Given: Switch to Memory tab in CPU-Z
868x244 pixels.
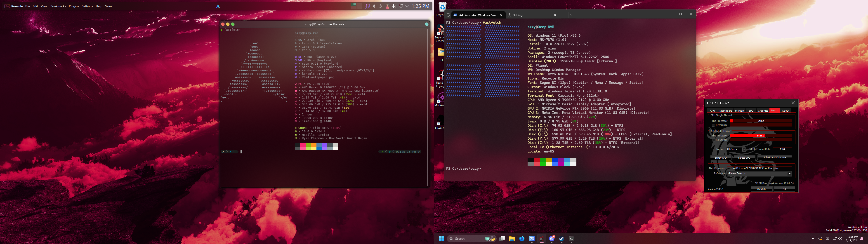Looking at the screenshot, I should click(x=740, y=110).
